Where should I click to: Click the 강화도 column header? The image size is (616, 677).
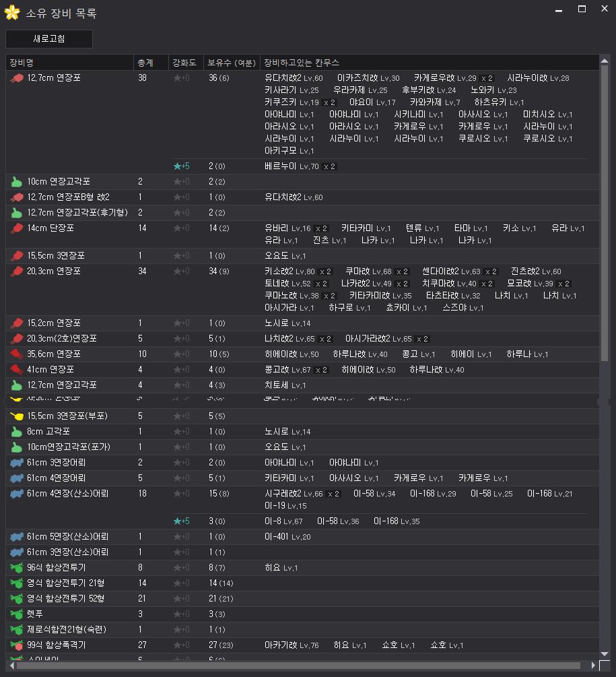click(x=185, y=63)
